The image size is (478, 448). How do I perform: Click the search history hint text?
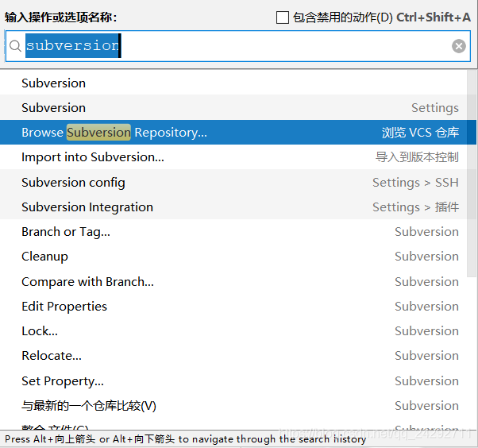click(x=185, y=439)
